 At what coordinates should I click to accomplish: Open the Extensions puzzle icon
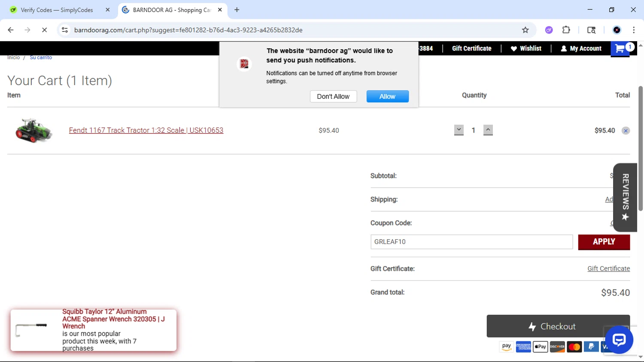click(566, 30)
